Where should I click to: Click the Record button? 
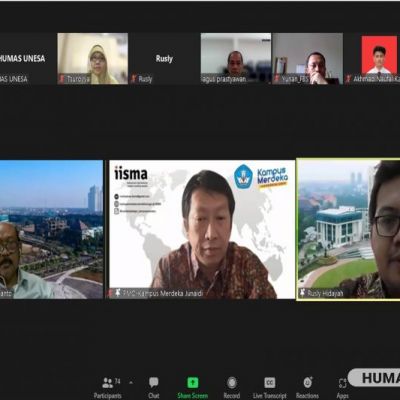pyautogui.click(x=232, y=388)
